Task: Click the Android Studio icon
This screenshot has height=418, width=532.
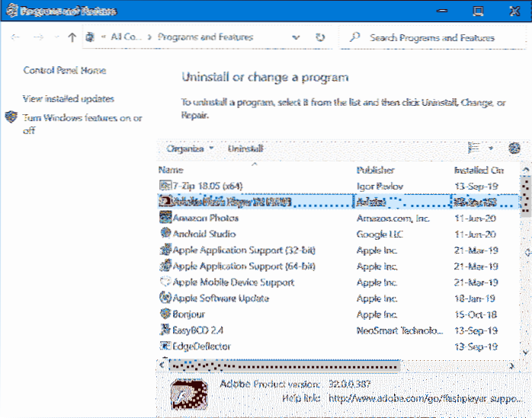Action: pyautogui.click(x=166, y=234)
